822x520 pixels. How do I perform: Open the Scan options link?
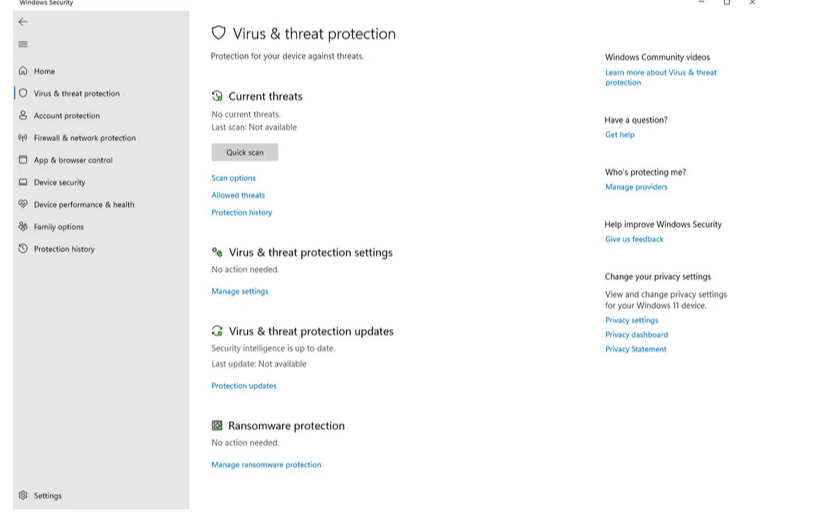pos(233,178)
